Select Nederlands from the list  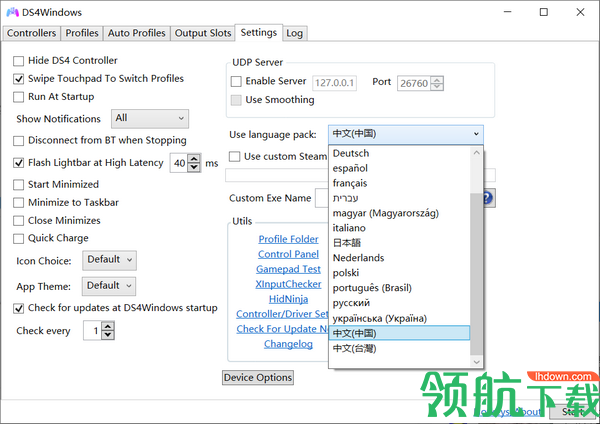tap(399, 258)
